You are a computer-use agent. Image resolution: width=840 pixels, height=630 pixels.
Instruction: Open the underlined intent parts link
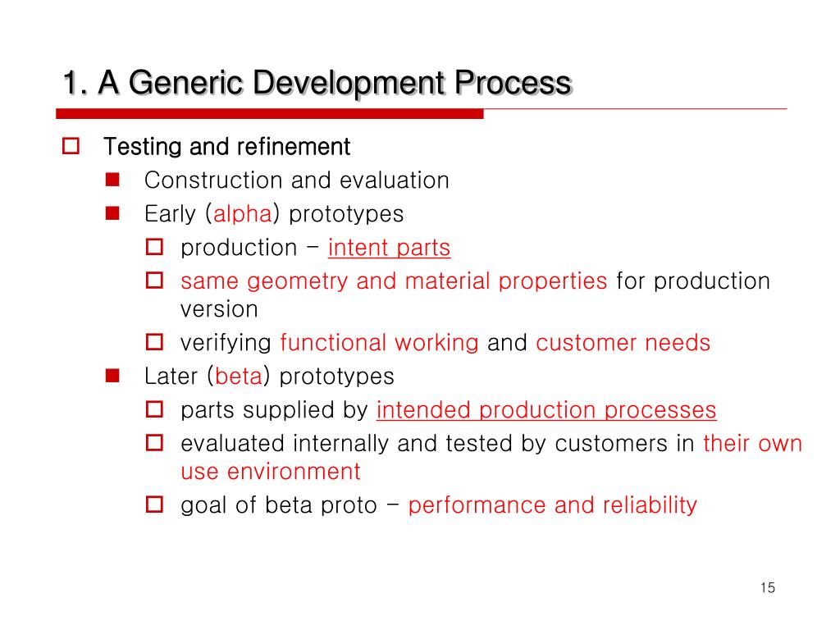tap(390, 248)
